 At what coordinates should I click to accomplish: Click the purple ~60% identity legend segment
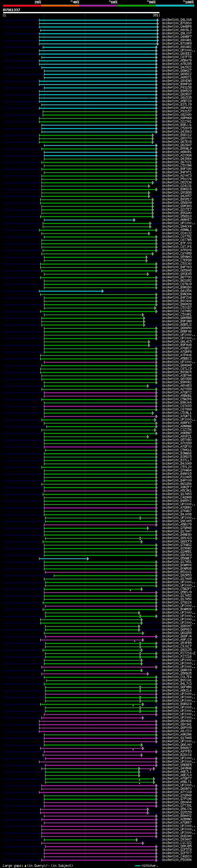[98, 6]
